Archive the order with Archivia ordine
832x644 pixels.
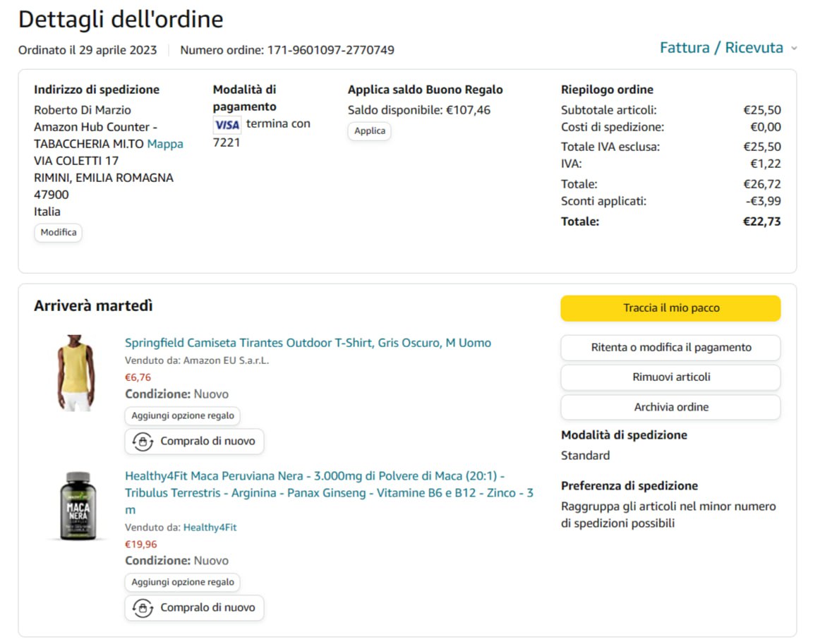point(670,407)
